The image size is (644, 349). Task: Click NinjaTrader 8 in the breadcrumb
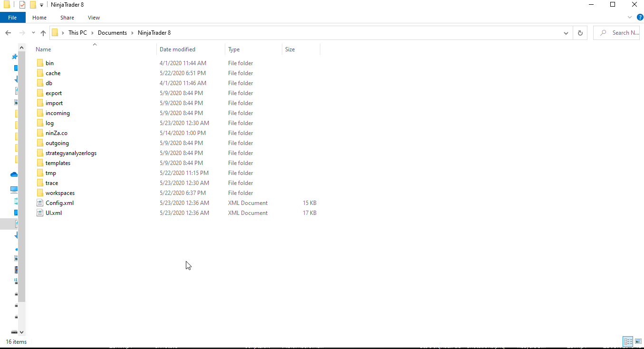154,33
